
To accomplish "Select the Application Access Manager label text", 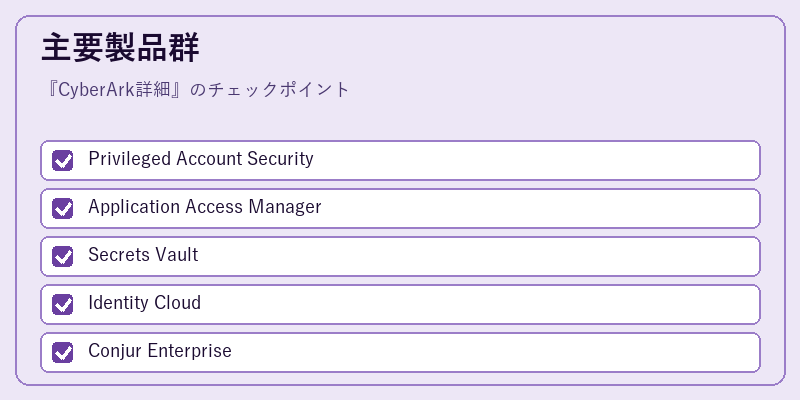I will click(205, 207).
